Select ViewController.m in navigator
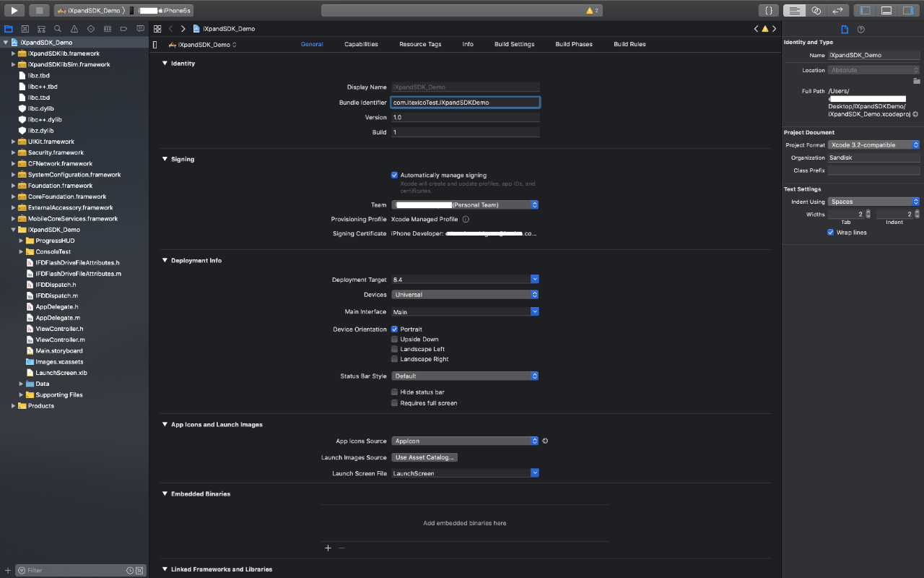Image resolution: width=924 pixels, height=578 pixels. (x=60, y=340)
